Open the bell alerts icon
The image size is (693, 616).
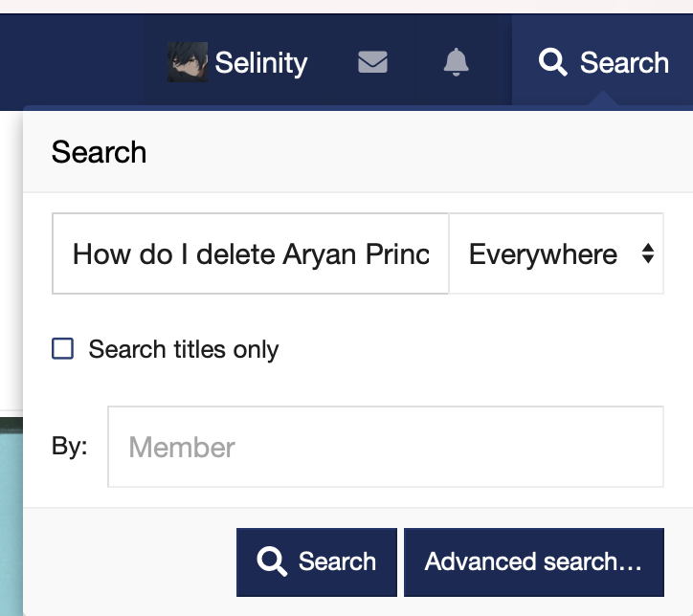pos(456,62)
